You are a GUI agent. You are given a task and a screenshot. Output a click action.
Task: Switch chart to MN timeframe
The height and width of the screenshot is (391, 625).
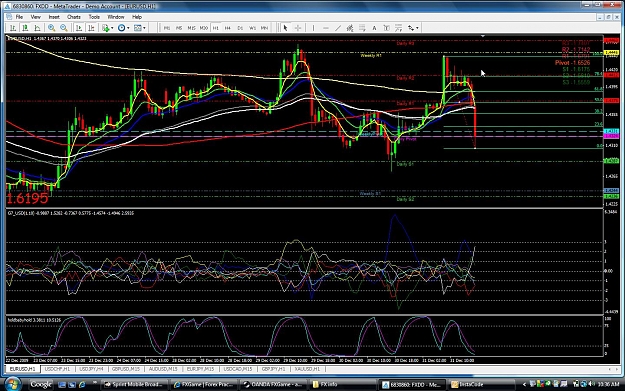pos(264,28)
